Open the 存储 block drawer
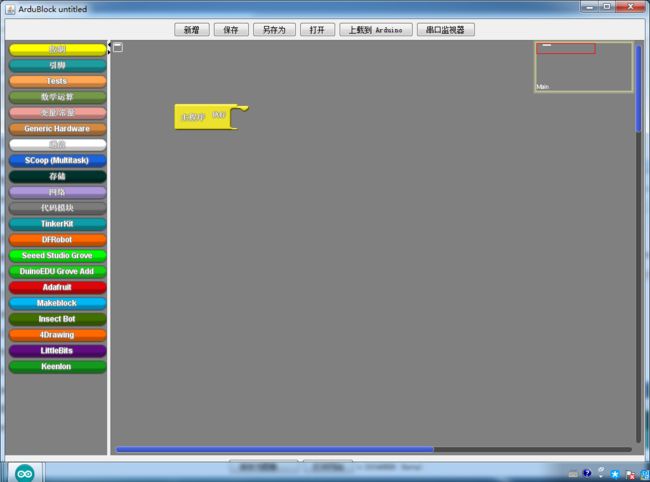650x482 pixels. click(x=58, y=176)
